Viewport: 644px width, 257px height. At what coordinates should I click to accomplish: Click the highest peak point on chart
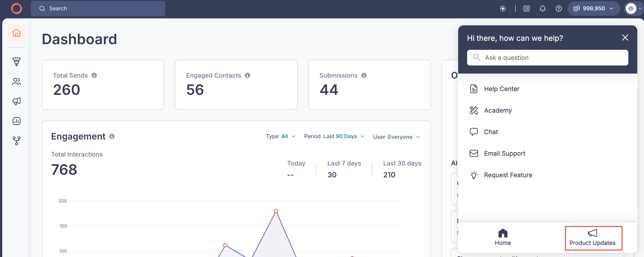click(276, 211)
